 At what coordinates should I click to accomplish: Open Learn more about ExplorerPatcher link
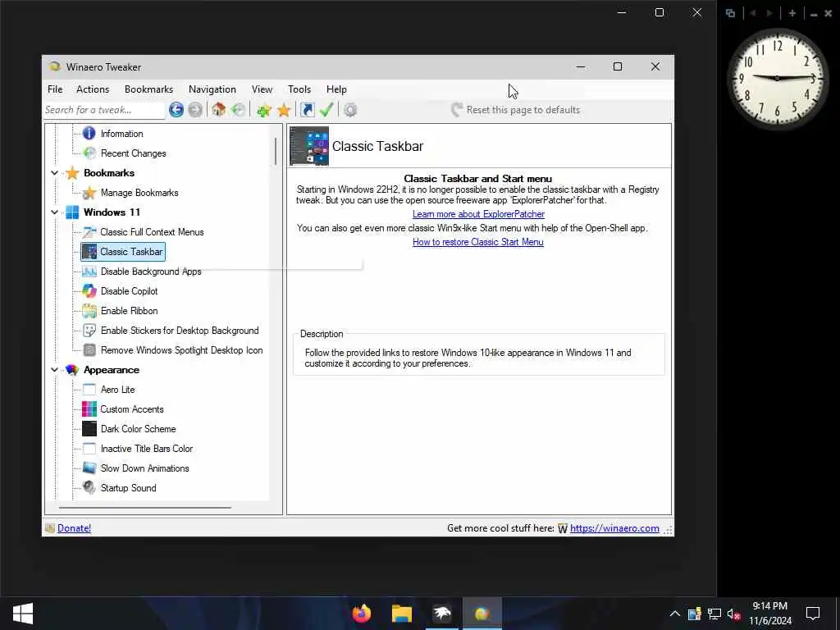478,214
